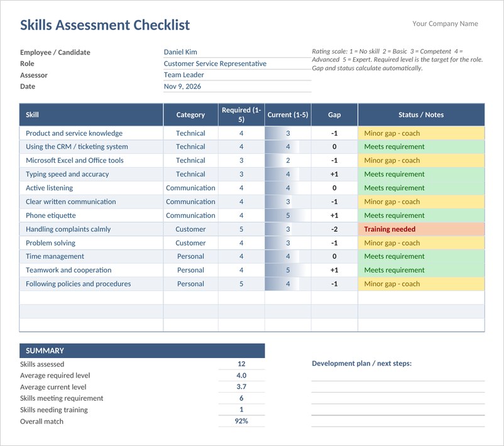Click the employee name Daniel Kim
The width and height of the screenshot is (504, 446).
click(x=180, y=52)
